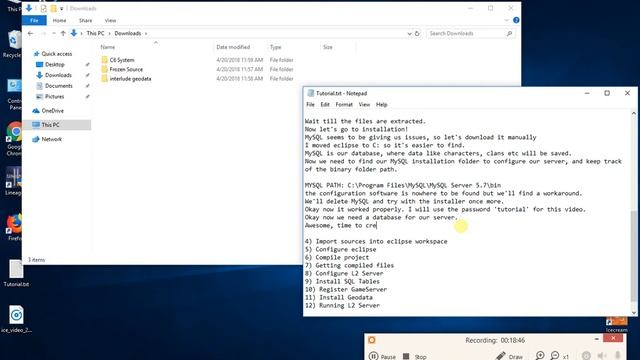Open OneDrive in navigation pane
The width and height of the screenshot is (640, 360).
53,111
